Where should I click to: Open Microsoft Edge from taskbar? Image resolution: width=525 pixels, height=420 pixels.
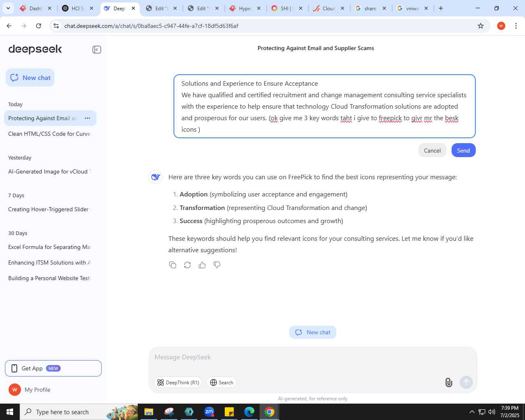coord(249,412)
